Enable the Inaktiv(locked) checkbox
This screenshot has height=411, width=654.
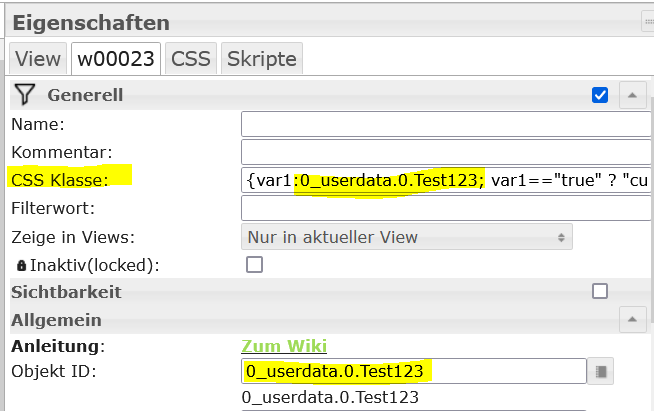coord(255,265)
